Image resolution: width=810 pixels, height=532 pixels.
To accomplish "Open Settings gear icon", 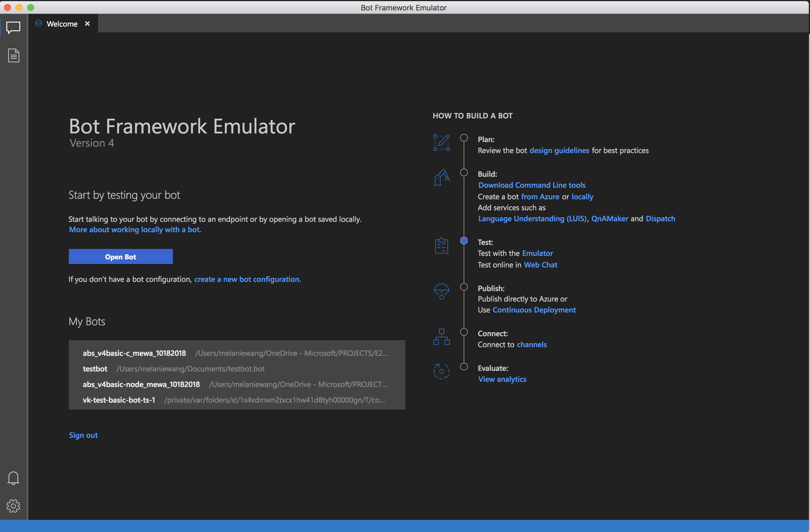I will pos(13,506).
